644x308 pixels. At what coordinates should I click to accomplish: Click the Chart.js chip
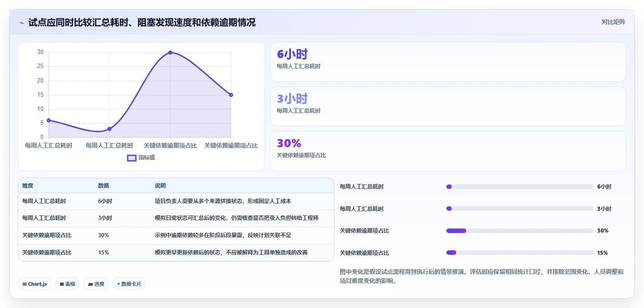click(35, 284)
